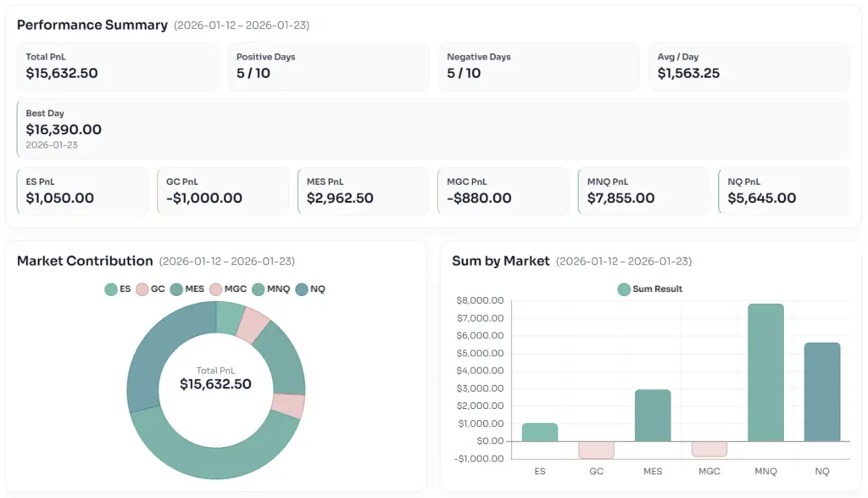
Task: Select the ES bar in the bar chart
Action: pyautogui.click(x=540, y=432)
